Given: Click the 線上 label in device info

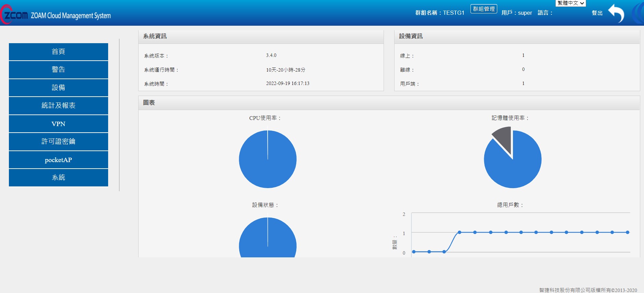Looking at the screenshot, I should point(407,56).
